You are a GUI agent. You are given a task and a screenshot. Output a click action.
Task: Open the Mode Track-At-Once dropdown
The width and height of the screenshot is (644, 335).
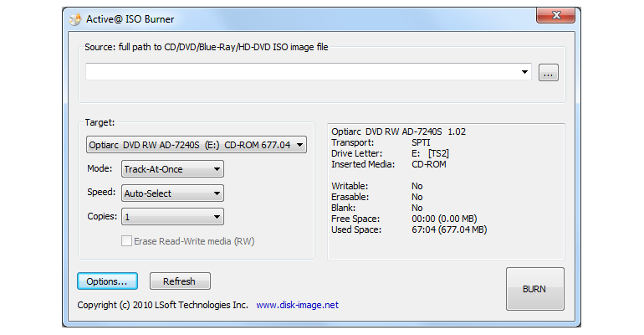click(172, 169)
